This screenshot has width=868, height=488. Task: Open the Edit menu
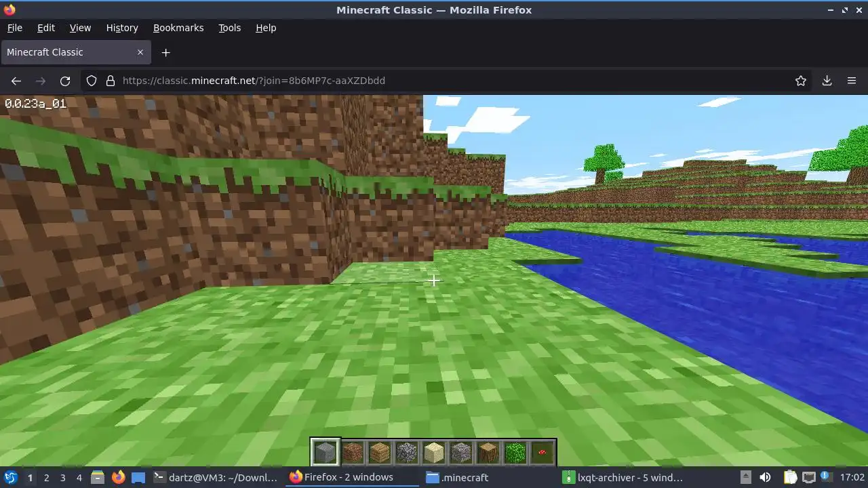pos(46,28)
